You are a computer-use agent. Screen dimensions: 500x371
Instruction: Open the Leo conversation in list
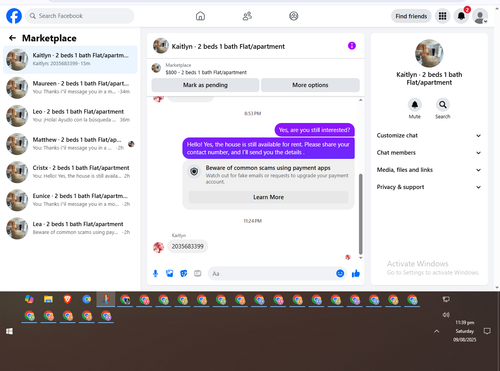(x=70, y=116)
